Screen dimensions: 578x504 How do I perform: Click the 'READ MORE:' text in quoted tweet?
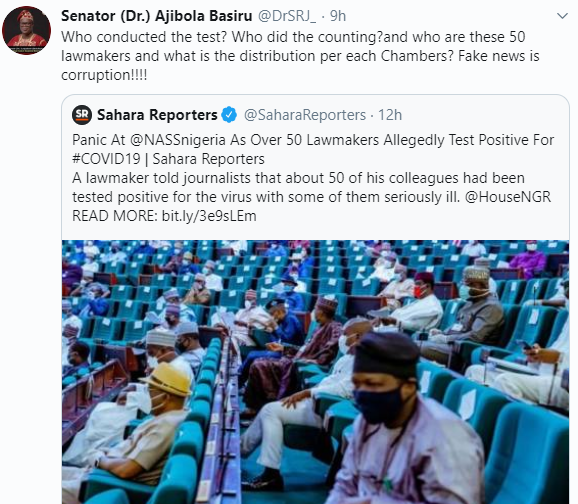[x=115, y=216]
